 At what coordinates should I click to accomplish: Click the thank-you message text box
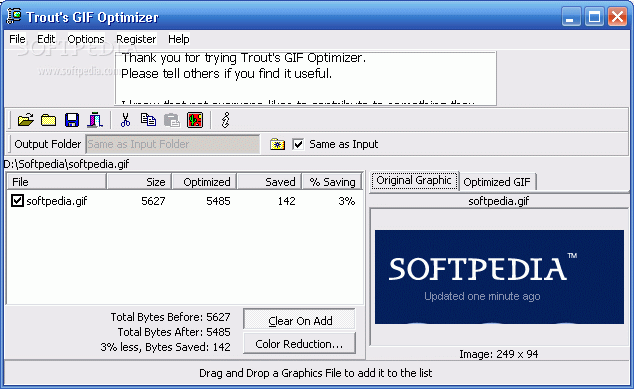(x=306, y=78)
